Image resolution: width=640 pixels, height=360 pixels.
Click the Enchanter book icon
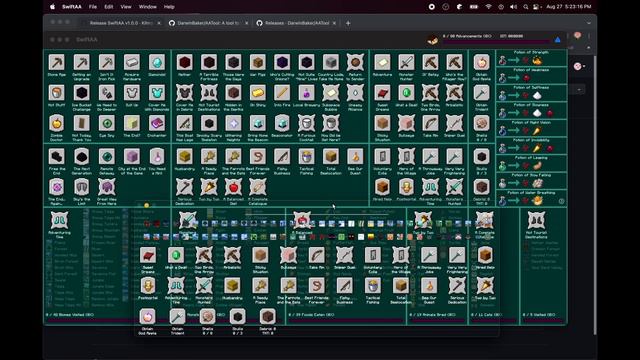coord(157,123)
